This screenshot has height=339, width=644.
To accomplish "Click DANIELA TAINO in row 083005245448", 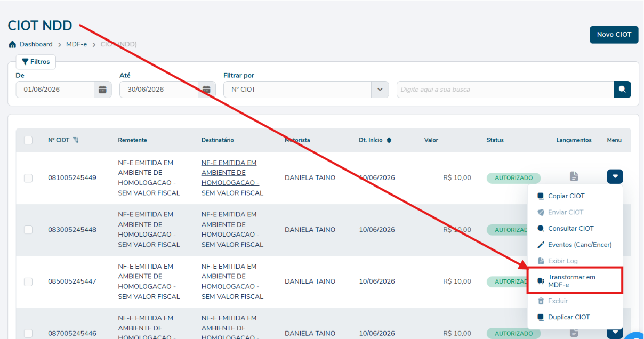I will pos(310,230).
